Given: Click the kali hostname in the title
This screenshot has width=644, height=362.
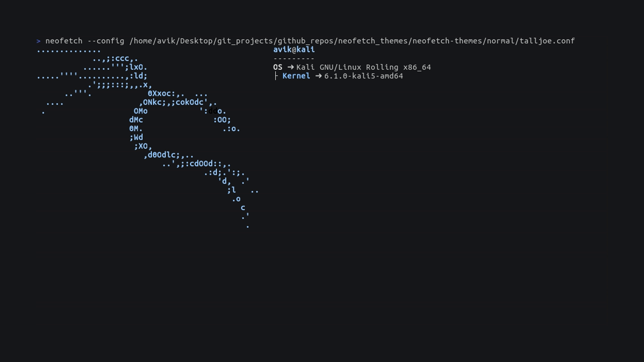Looking at the screenshot, I should click(305, 50).
